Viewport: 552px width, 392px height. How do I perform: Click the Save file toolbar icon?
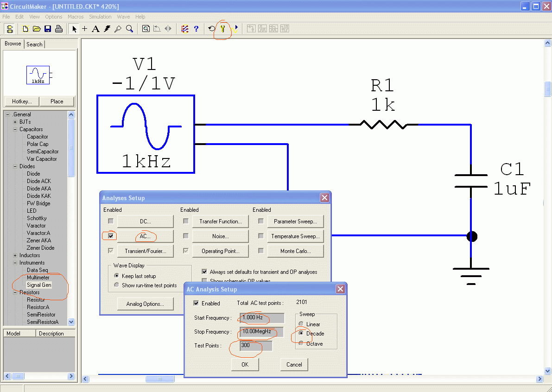click(x=48, y=29)
